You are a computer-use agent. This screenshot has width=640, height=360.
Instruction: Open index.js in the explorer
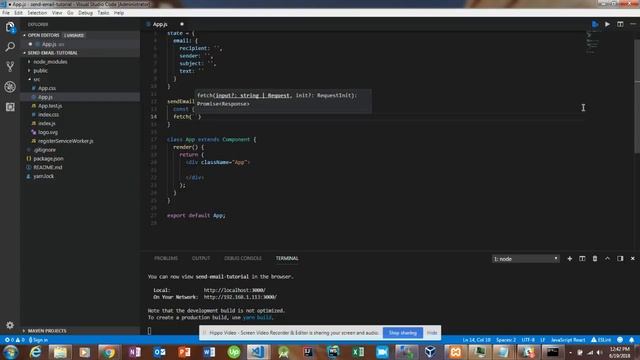point(47,123)
